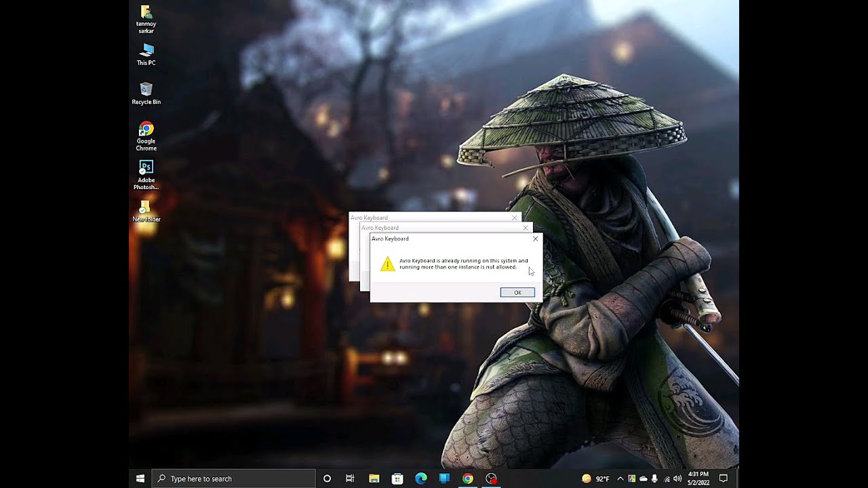Open the clock showing 4:31 PM
The height and width of the screenshot is (488, 868).
pos(698,479)
